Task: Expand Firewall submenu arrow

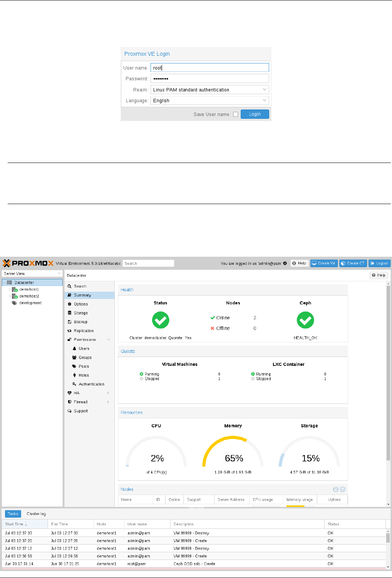Action: (109, 402)
